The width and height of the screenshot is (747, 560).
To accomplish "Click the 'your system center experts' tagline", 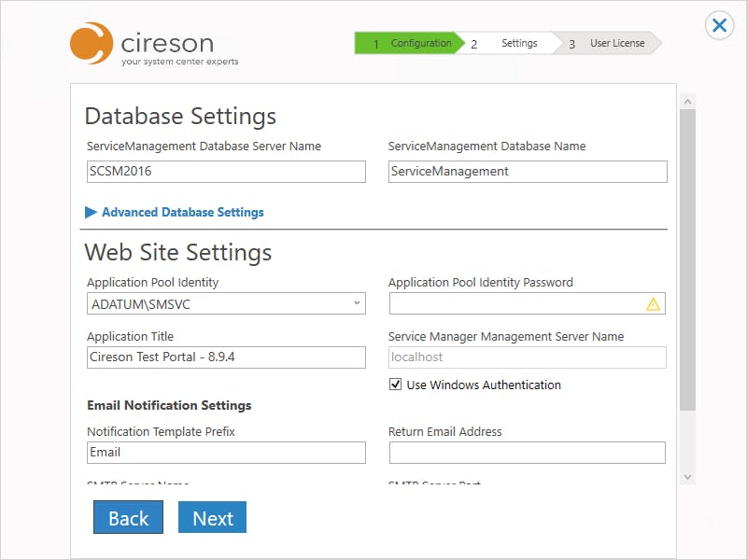I will 179,62.
